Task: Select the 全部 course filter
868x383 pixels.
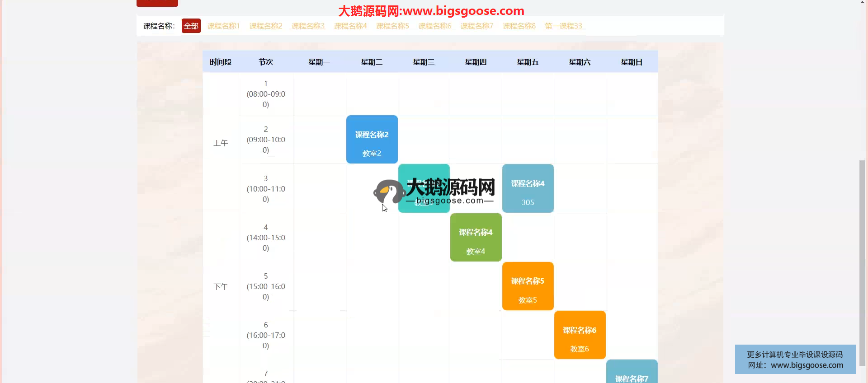Action: (x=191, y=26)
